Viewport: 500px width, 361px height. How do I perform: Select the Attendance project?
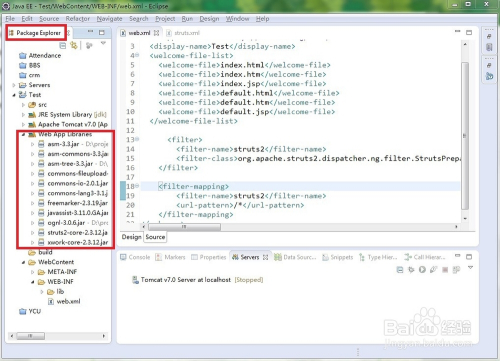(45, 56)
